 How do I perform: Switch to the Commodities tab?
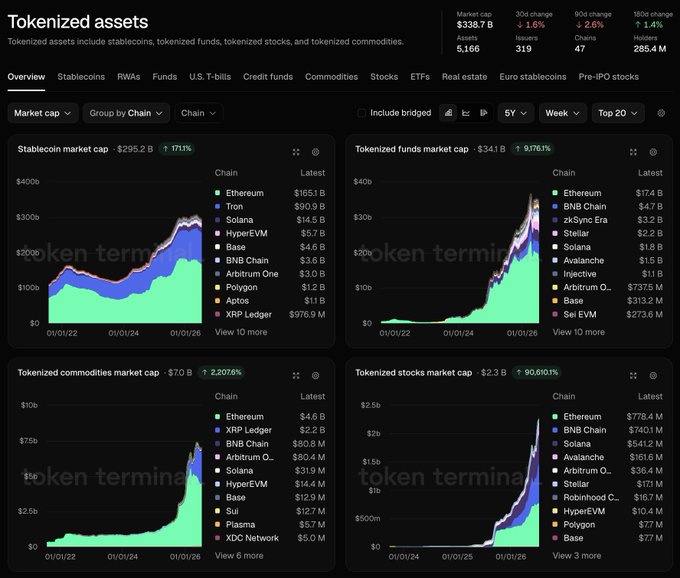[x=331, y=77]
